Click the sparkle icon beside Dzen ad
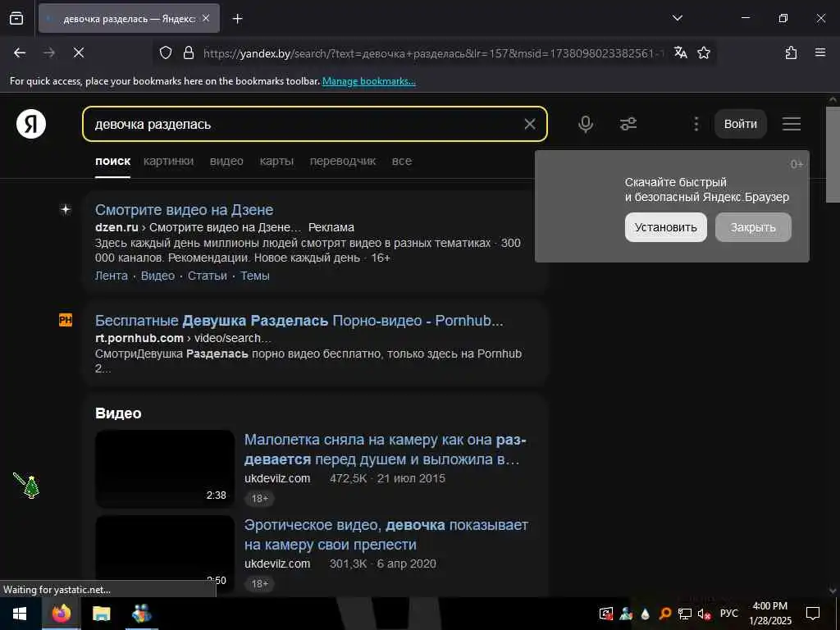840x630 pixels. [x=66, y=209]
